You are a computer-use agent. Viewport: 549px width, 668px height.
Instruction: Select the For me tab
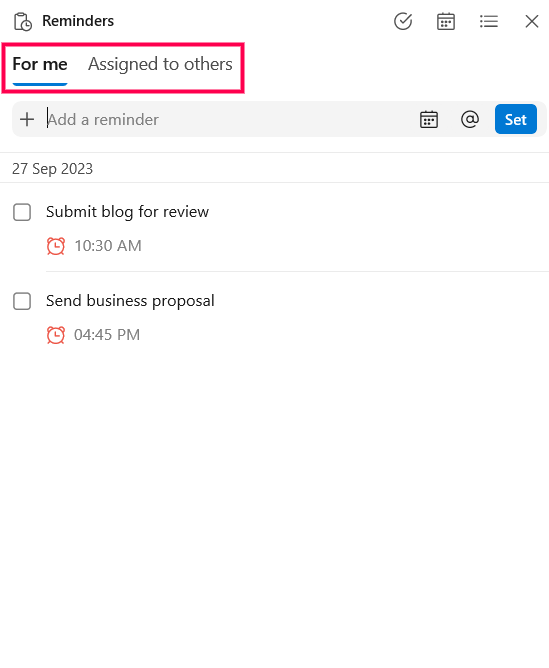coord(40,64)
